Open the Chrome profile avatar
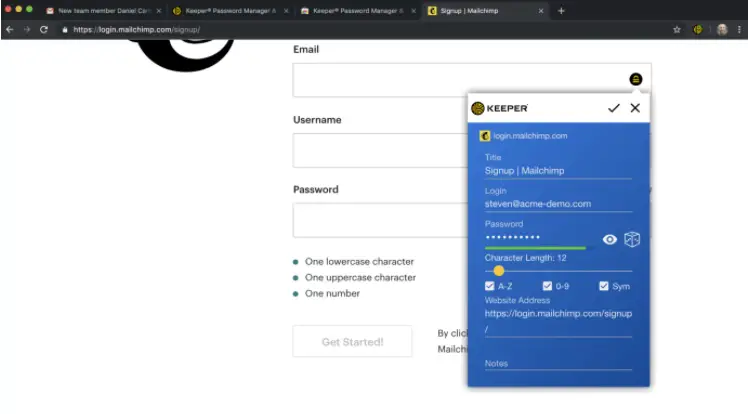This screenshot has width=748, height=414. tap(722, 30)
